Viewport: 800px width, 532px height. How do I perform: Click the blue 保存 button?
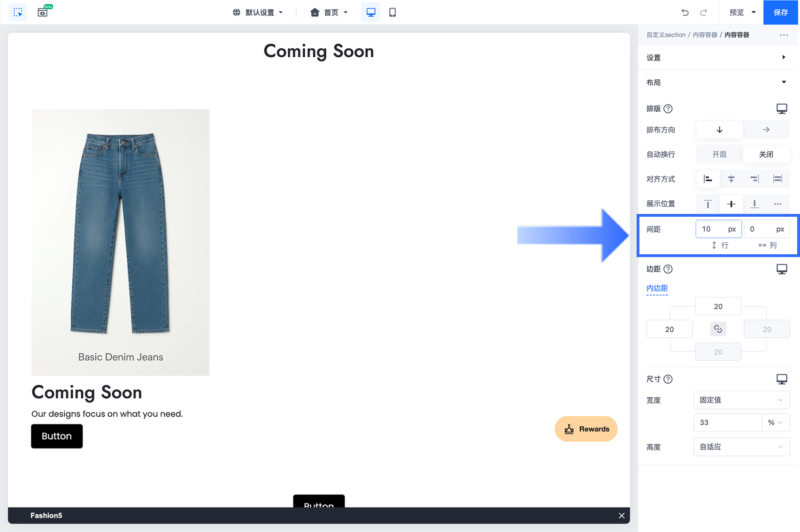click(x=781, y=12)
